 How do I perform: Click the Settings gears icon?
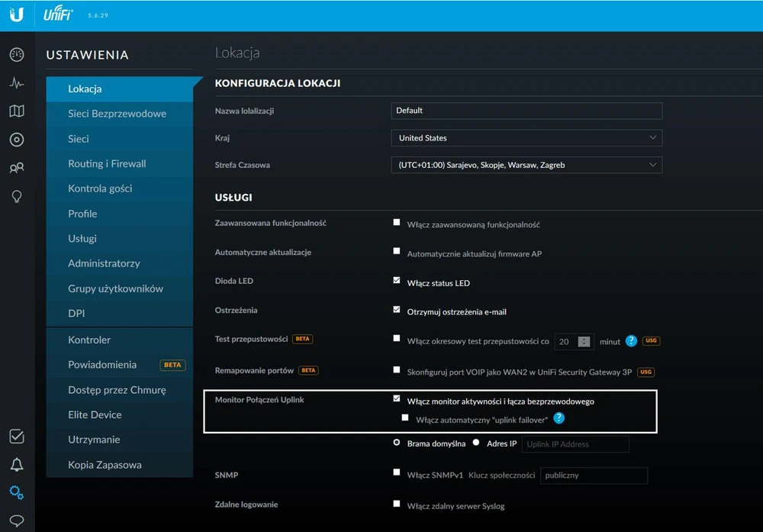pyautogui.click(x=16, y=493)
